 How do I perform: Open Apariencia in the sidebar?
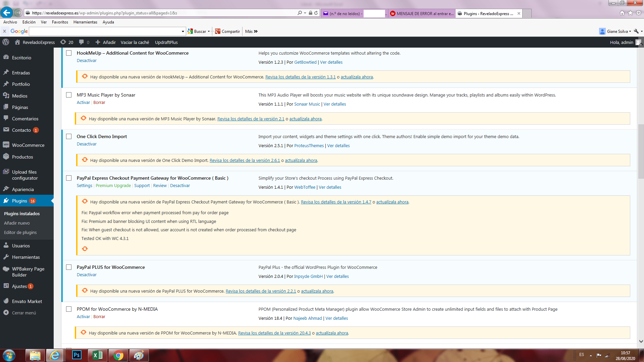point(23,189)
